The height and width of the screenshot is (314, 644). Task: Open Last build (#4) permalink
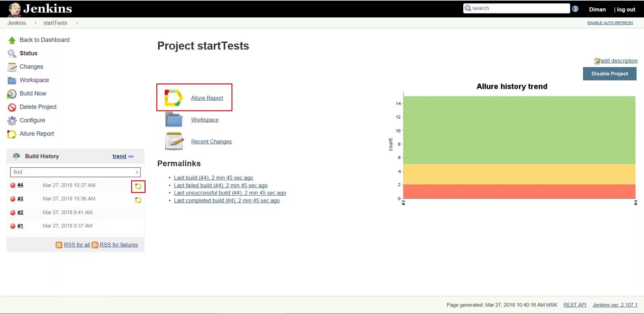213,178
